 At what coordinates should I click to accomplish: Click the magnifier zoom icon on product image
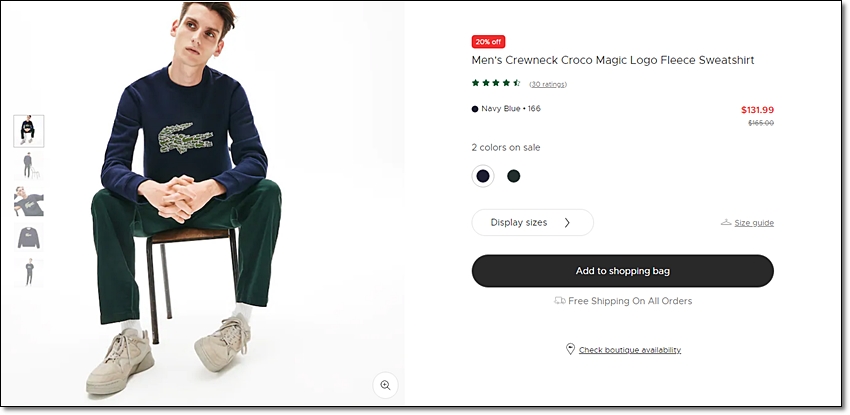(x=385, y=385)
